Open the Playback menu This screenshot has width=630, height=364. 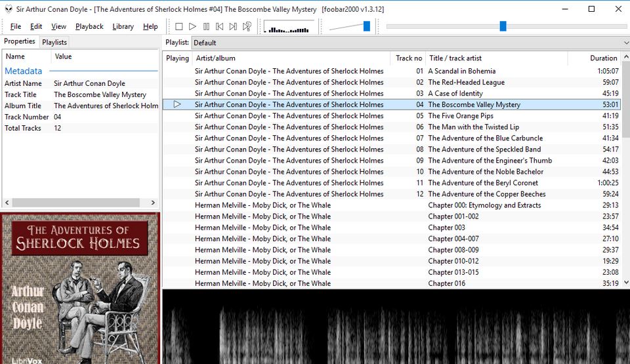tap(89, 26)
